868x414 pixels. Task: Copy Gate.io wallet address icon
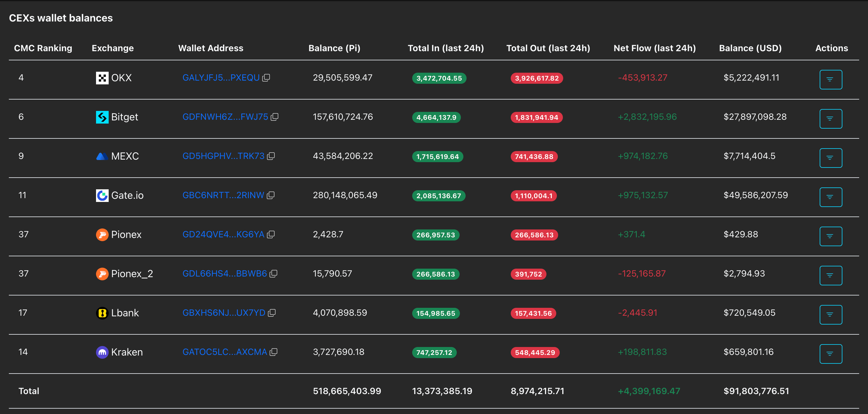(271, 195)
